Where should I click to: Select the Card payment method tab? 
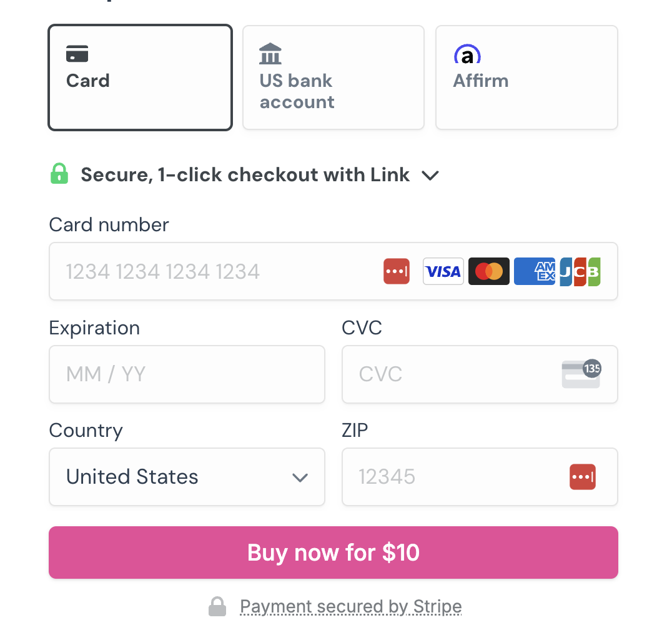[140, 77]
